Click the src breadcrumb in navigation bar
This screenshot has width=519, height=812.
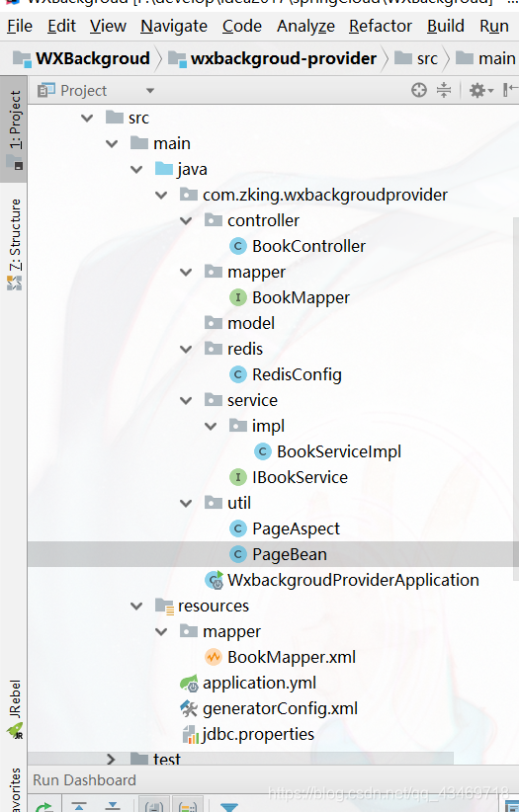pyautogui.click(x=416, y=58)
